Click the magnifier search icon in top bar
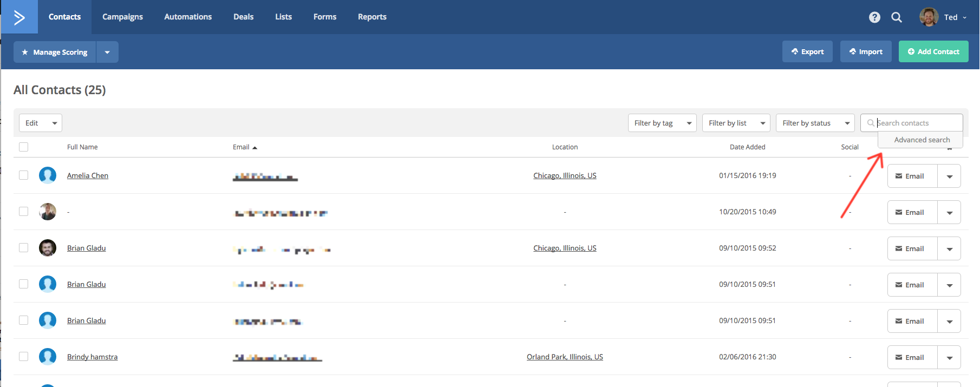This screenshot has width=980, height=387. 897,17
